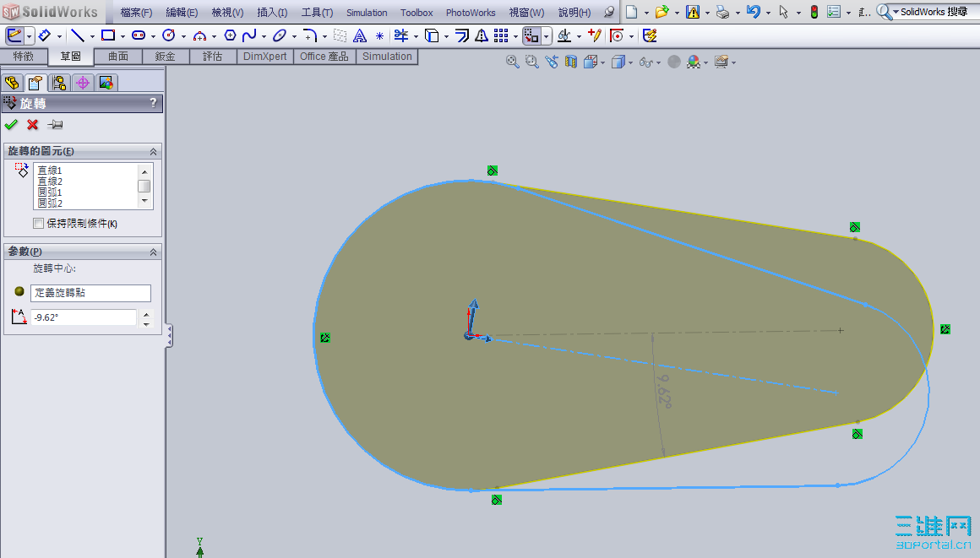This screenshot has width=980, height=558.
Task: Click the Mirror Entities tool
Action: 482,35
